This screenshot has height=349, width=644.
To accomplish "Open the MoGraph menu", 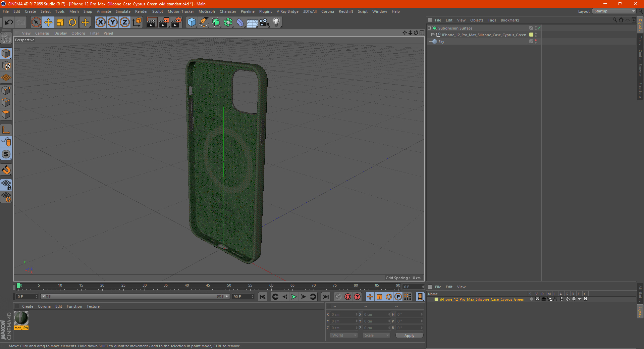I will [x=207, y=11].
